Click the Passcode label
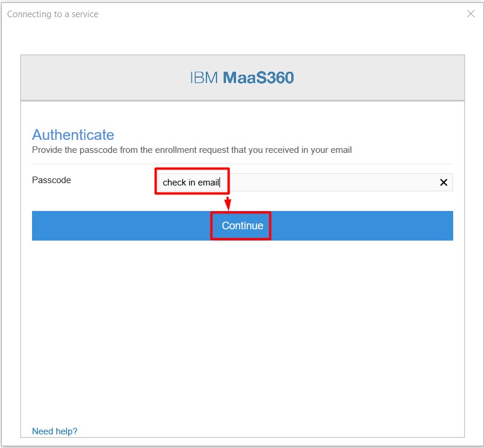 [52, 180]
